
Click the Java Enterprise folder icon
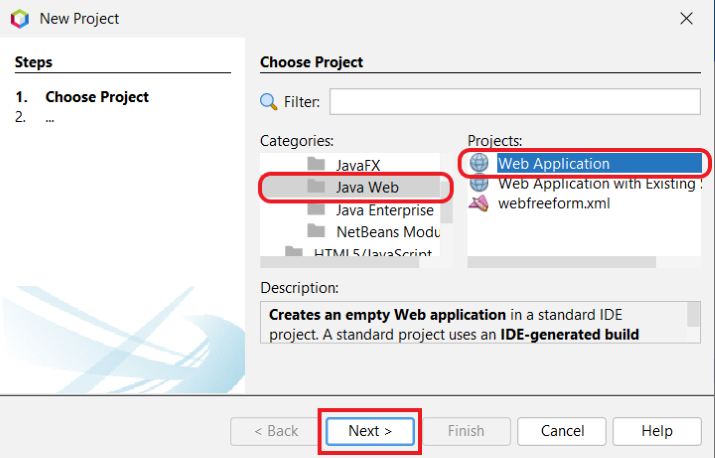click(317, 210)
